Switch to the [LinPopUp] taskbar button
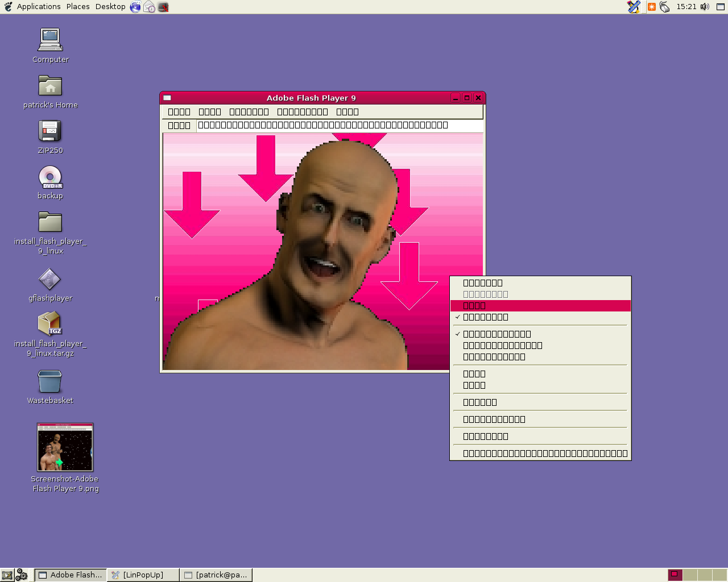The width and height of the screenshot is (728, 582). (143, 575)
